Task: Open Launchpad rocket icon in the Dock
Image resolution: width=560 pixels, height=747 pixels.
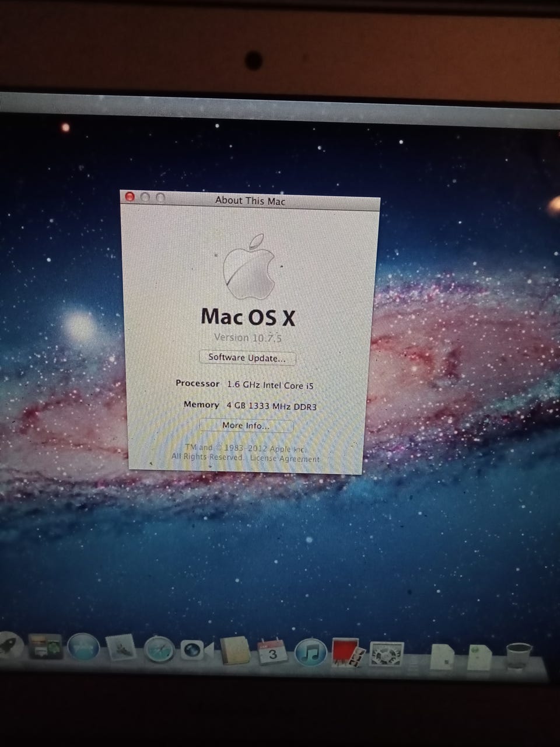Action: point(10,645)
